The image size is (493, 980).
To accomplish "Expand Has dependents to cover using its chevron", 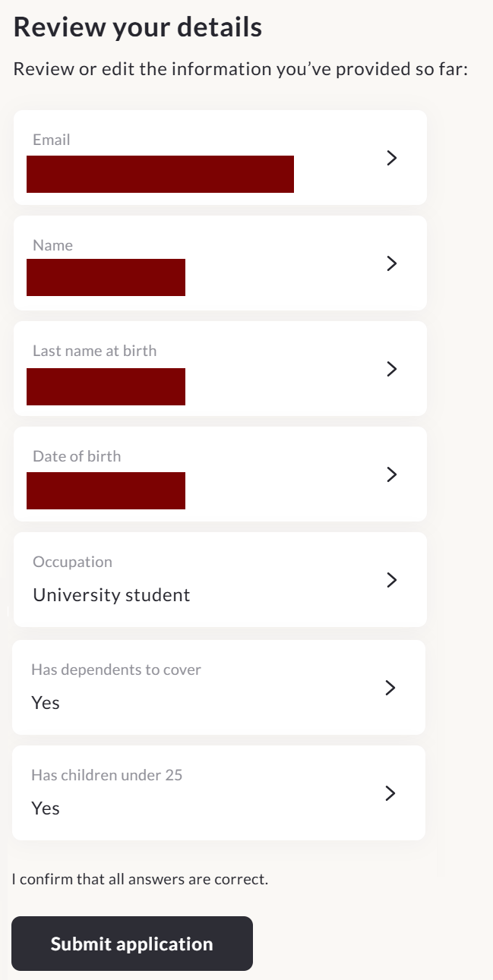I will [x=390, y=688].
